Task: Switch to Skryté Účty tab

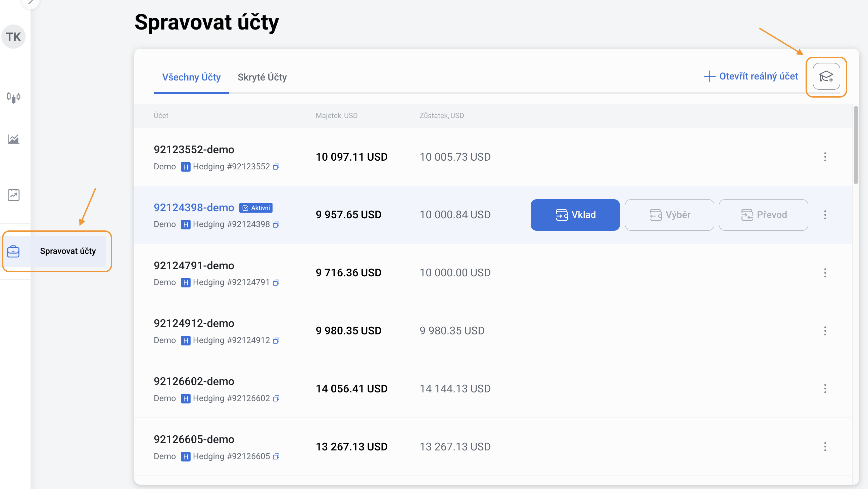Action: 262,77
